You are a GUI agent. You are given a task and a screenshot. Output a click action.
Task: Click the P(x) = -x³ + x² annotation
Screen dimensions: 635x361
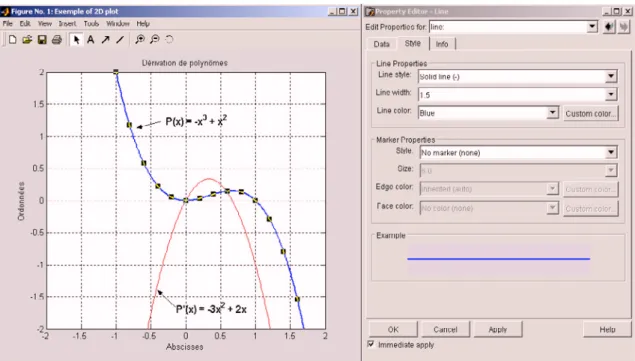tap(196, 121)
